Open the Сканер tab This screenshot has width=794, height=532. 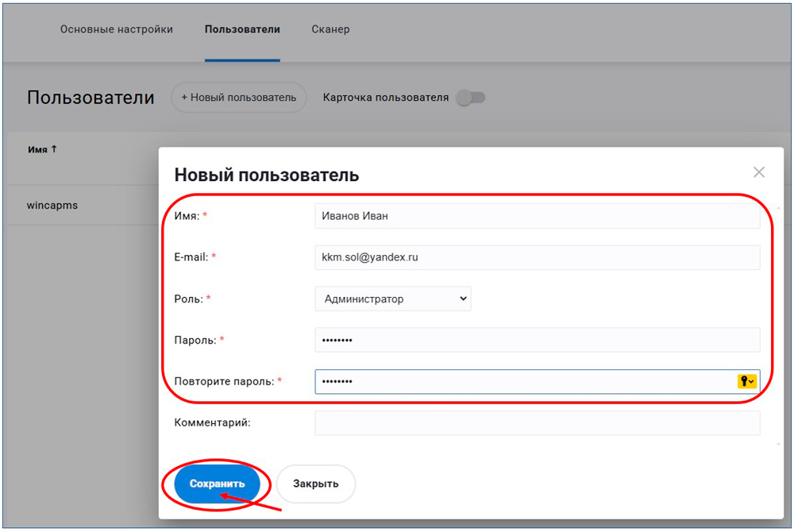tap(330, 29)
